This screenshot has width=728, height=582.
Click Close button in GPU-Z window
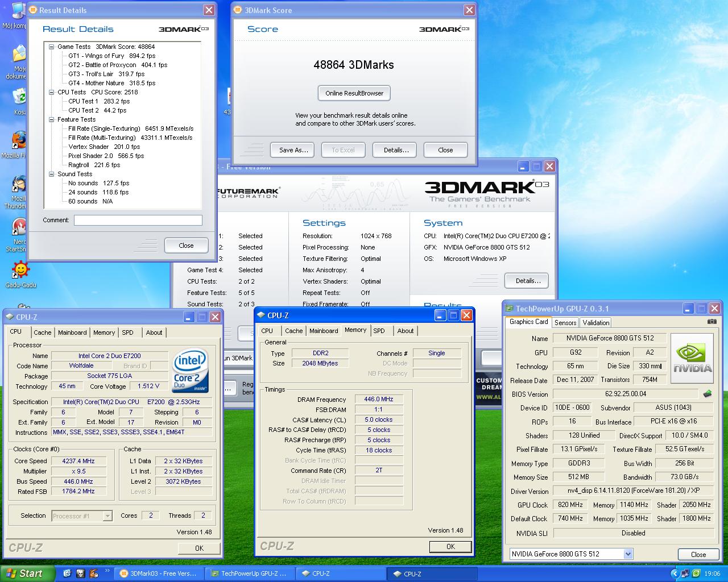click(698, 554)
